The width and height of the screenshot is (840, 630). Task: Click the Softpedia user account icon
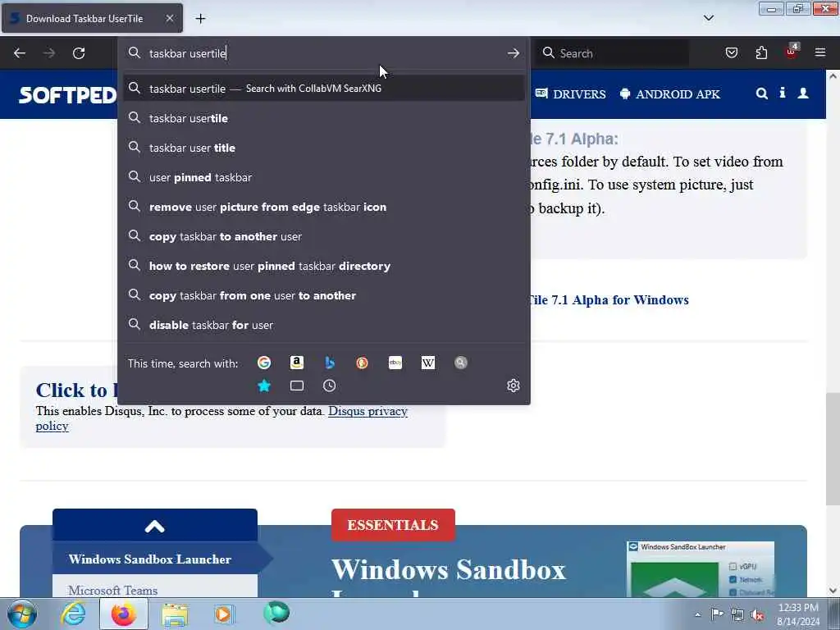(x=803, y=94)
